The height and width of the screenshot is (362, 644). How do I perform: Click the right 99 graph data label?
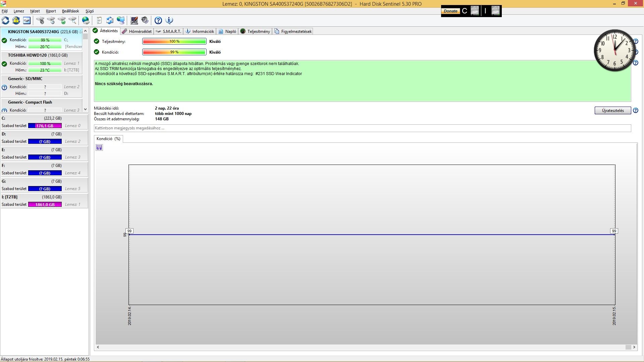click(x=614, y=231)
